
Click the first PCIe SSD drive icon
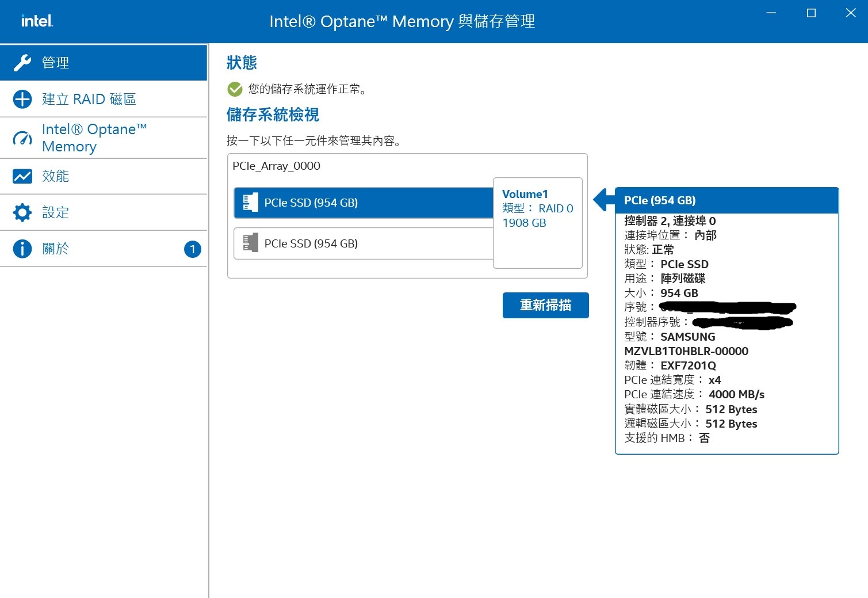tap(250, 203)
